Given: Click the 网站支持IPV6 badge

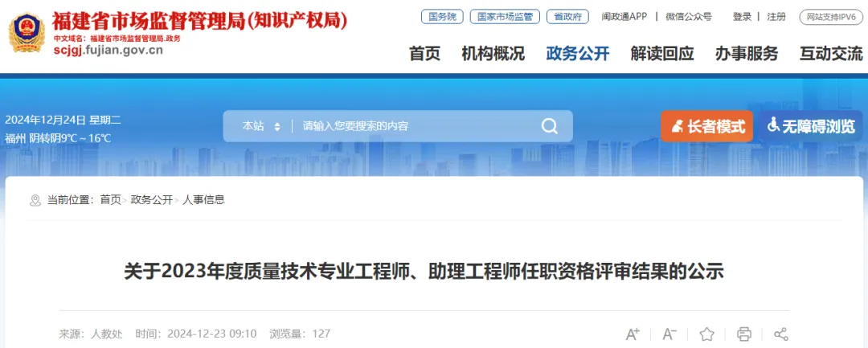Looking at the screenshot, I should pyautogui.click(x=831, y=17).
